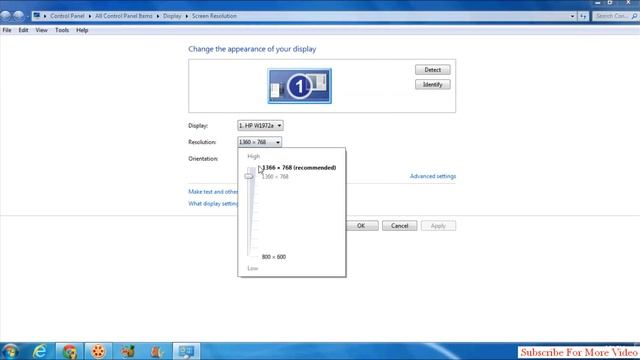This screenshot has width=640, height=360.
Task: Open the Help menu
Action: tap(82, 30)
